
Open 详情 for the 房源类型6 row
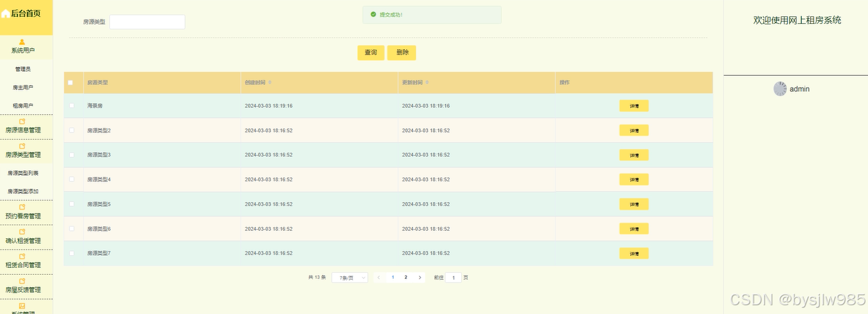click(634, 228)
